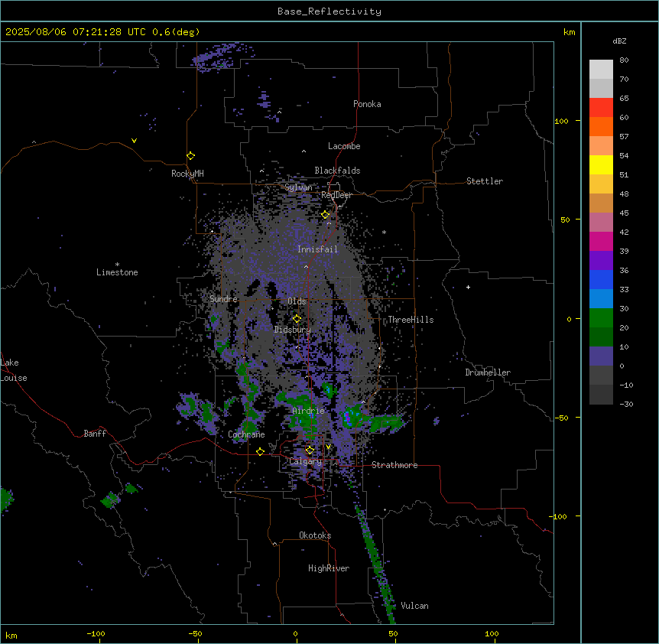
Task: Click the Airdrie label
Action: tap(309, 411)
